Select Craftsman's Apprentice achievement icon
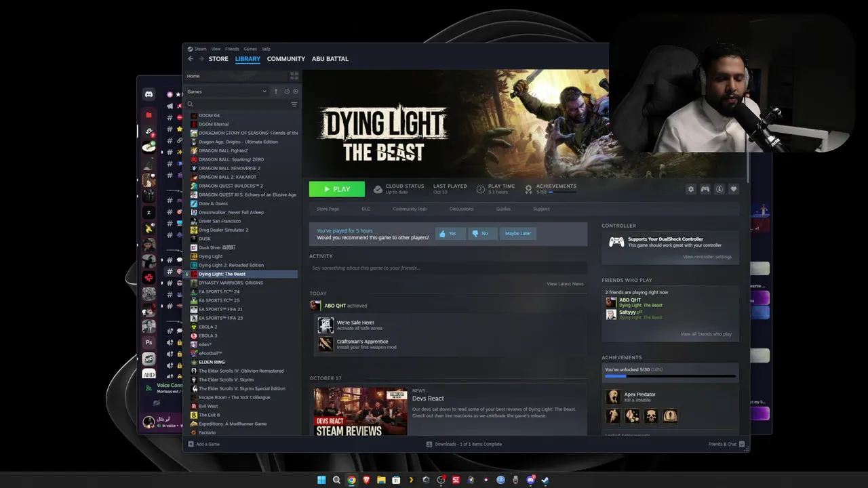 (x=325, y=344)
